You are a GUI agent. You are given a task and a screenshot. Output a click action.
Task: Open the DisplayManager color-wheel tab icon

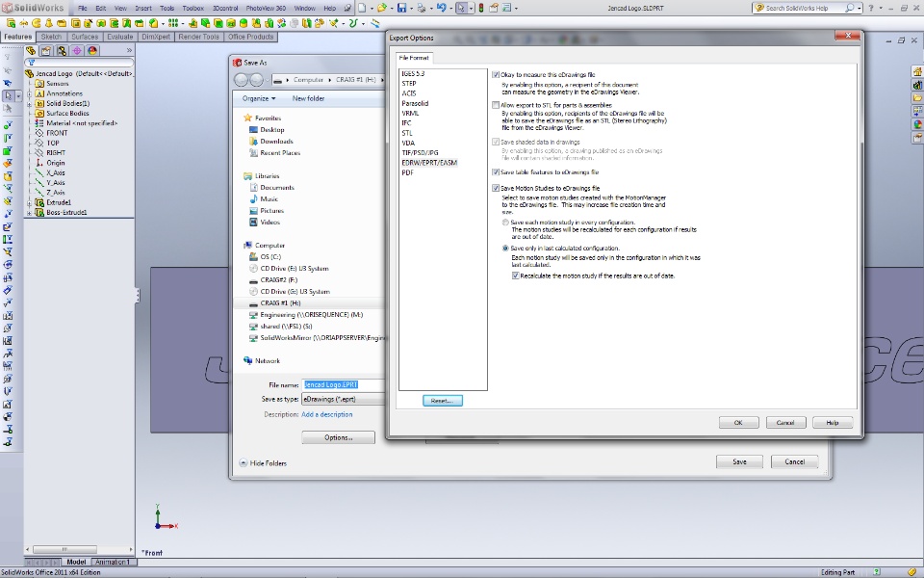coord(92,51)
